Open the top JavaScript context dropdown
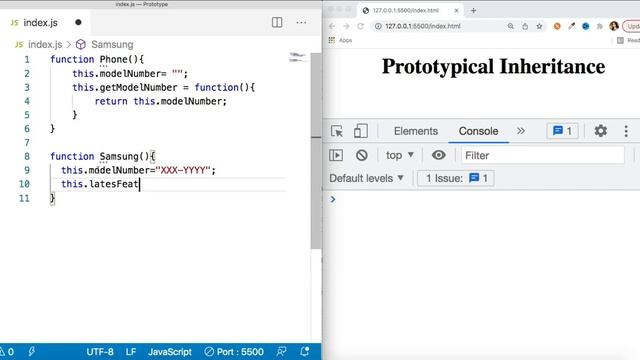The height and width of the screenshot is (360, 640). [x=400, y=155]
